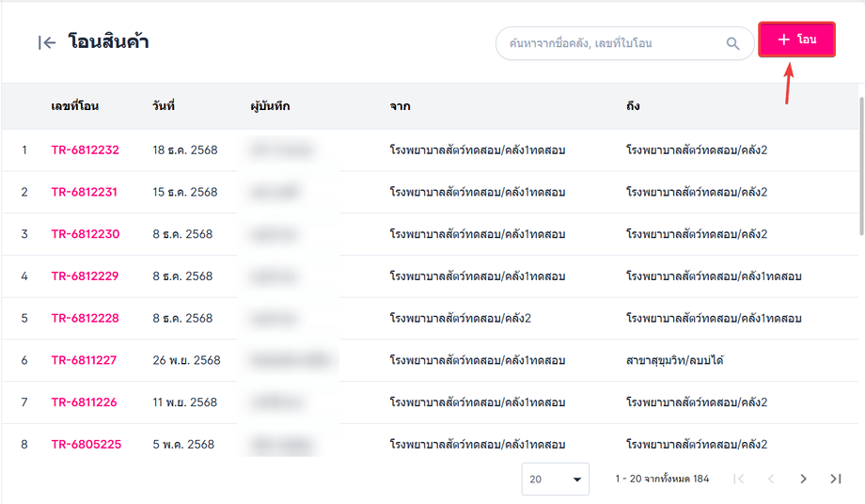This screenshot has height=504, width=865.
Task: Open transfer TR-6812229
Action: pos(85,276)
